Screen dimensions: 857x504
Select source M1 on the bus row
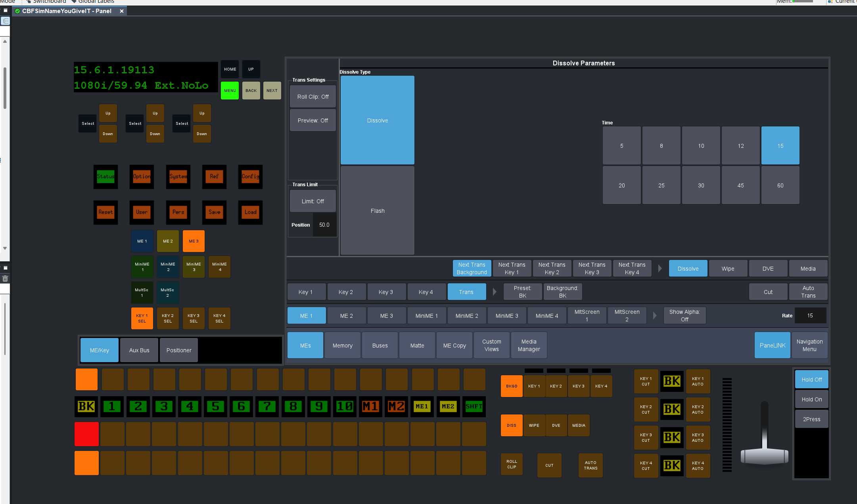click(x=370, y=407)
